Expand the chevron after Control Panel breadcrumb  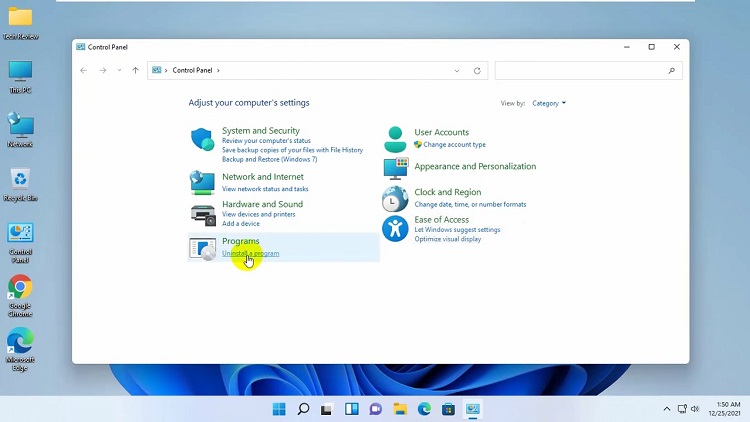pyautogui.click(x=218, y=70)
